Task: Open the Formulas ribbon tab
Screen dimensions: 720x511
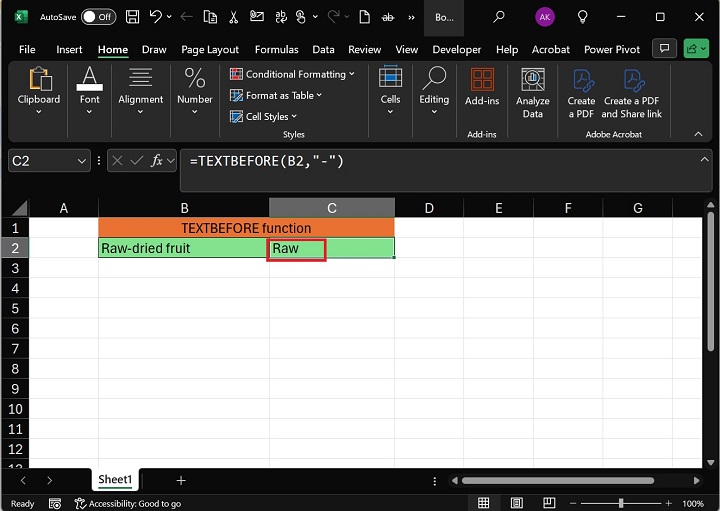Action: tap(276, 49)
